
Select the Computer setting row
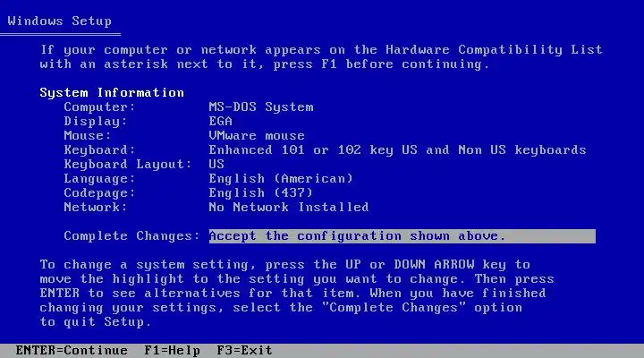point(189,107)
